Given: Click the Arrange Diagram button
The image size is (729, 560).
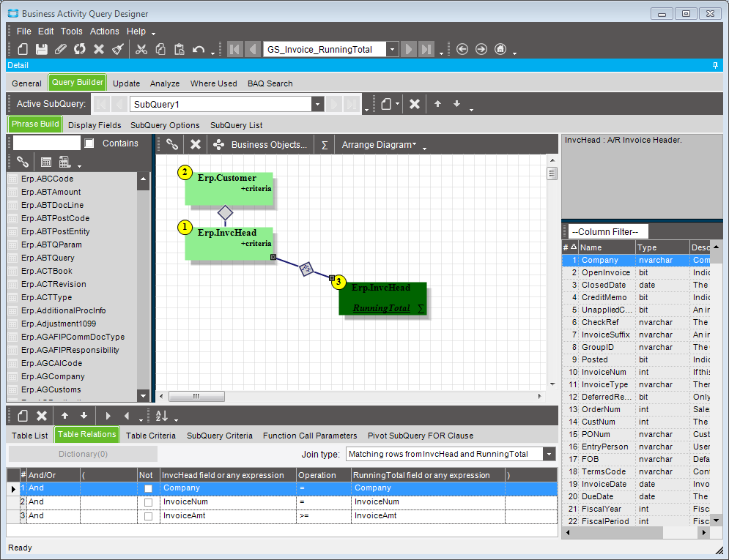Looking at the screenshot, I should coord(378,145).
